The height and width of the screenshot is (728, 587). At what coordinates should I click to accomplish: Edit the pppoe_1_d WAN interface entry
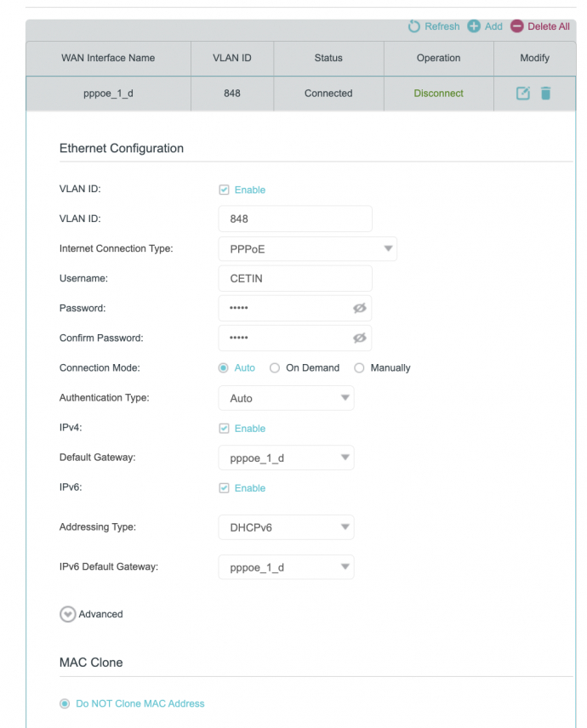523,94
